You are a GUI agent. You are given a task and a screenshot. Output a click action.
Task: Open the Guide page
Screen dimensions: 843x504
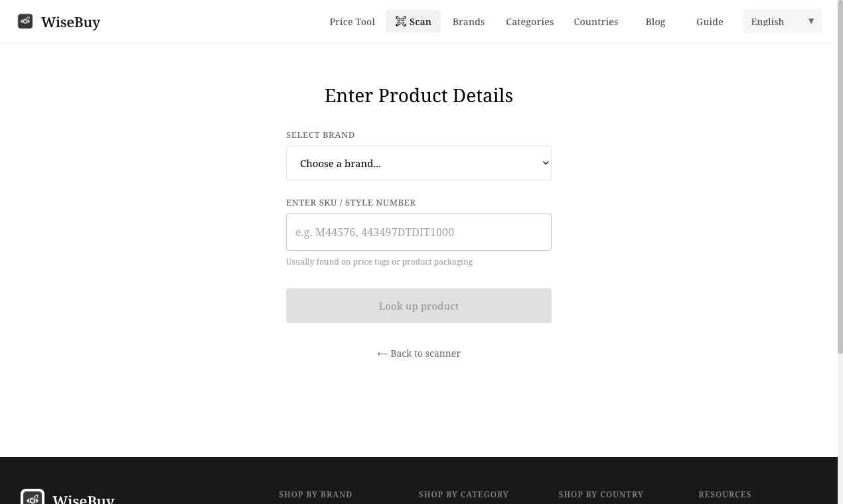coord(710,21)
